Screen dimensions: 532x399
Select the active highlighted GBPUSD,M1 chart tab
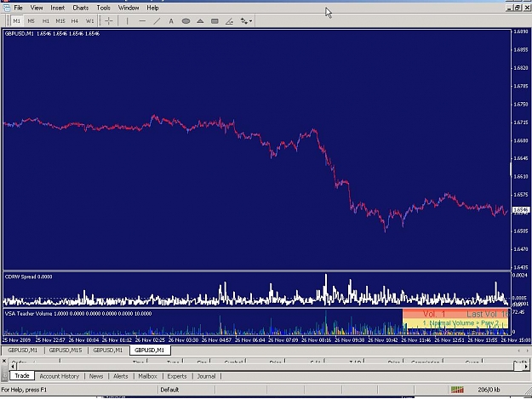coord(149,351)
